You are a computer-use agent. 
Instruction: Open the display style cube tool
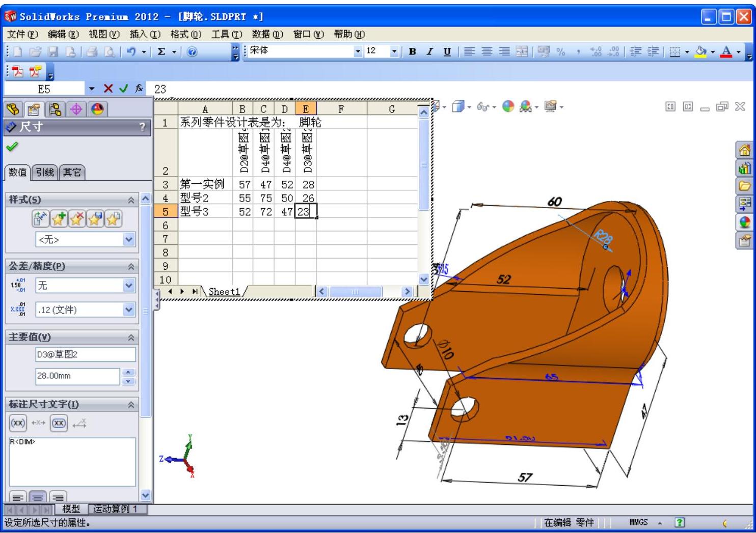coord(458,106)
